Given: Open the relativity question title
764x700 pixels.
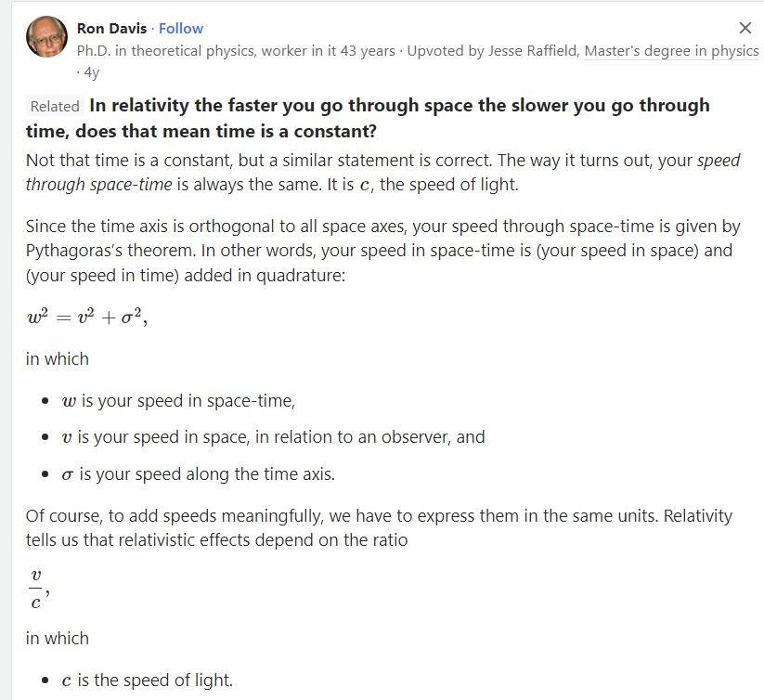Looking at the screenshot, I should click(368, 118).
